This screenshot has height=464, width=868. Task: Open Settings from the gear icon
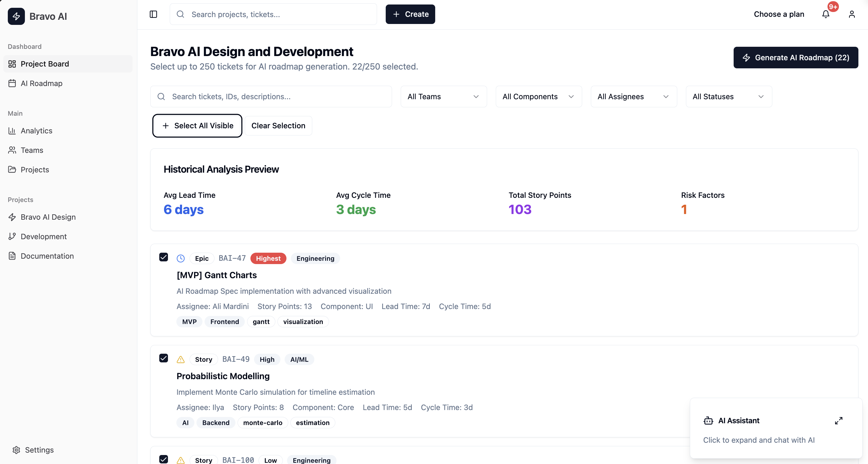16,450
